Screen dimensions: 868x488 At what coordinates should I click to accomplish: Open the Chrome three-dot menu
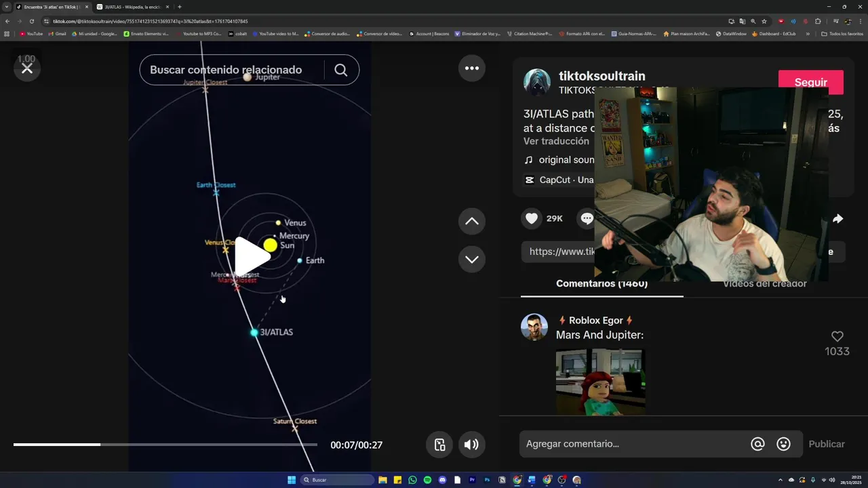(860, 21)
